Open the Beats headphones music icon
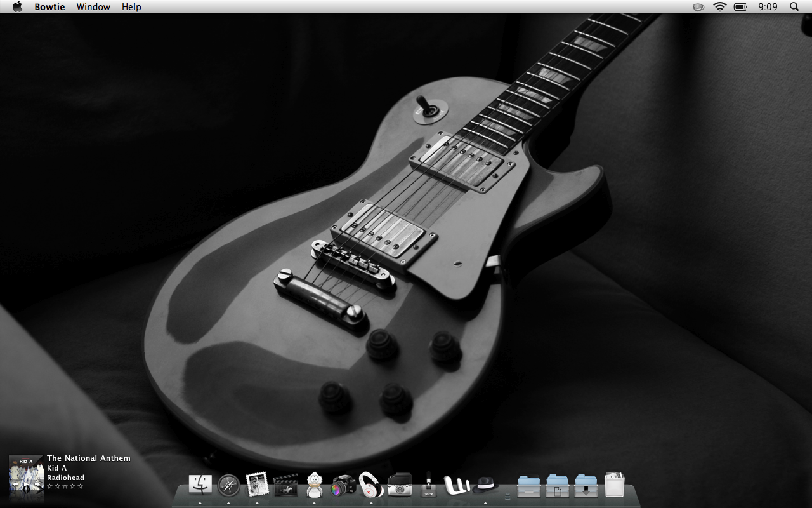812x508 pixels. click(x=371, y=485)
